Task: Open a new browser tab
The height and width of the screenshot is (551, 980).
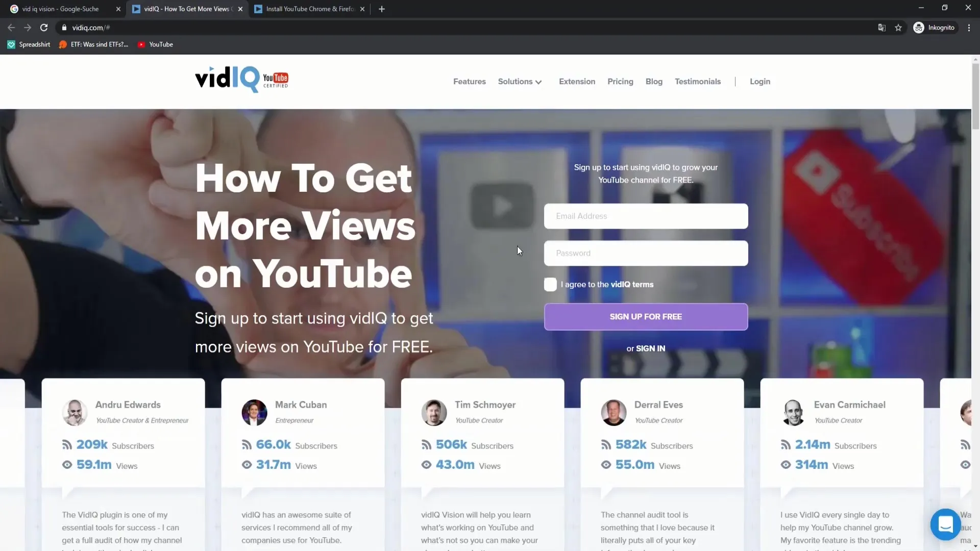Action: [x=382, y=9]
